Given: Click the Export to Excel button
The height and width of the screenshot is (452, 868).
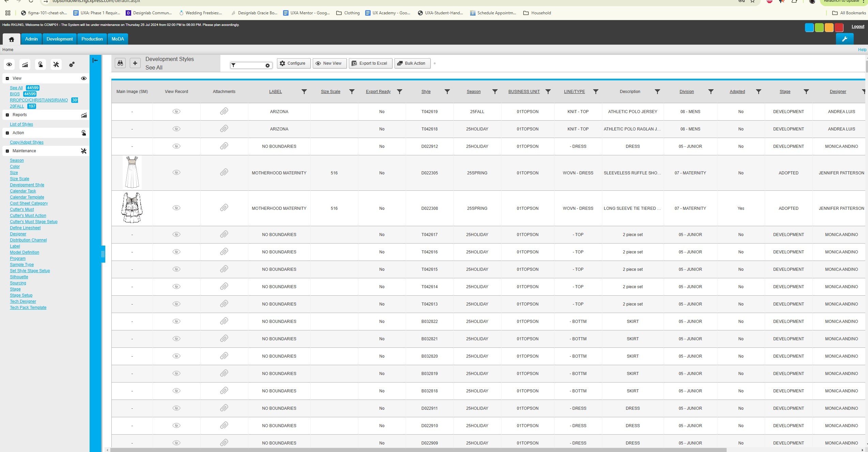Looking at the screenshot, I should [x=370, y=63].
